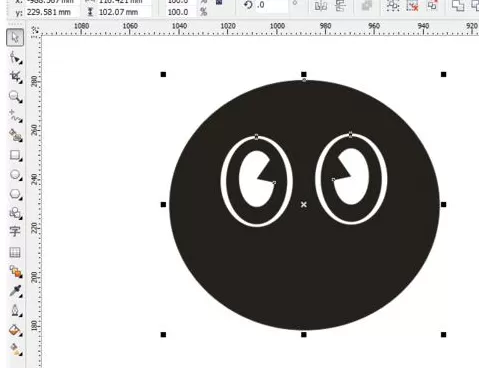The image size is (479, 368).
Task: Select the interactive Blend tool
Action: point(15,272)
